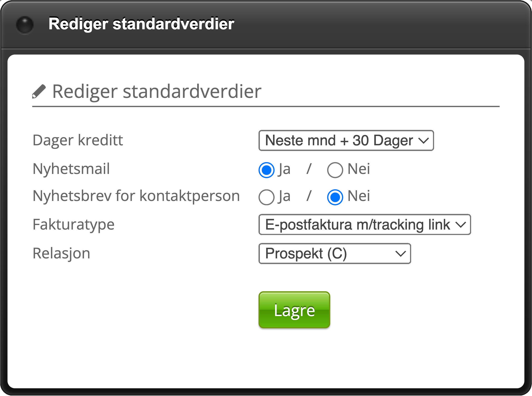Click the Fakturatype field label
Screen dimensions: 532x396
[x=74, y=225]
